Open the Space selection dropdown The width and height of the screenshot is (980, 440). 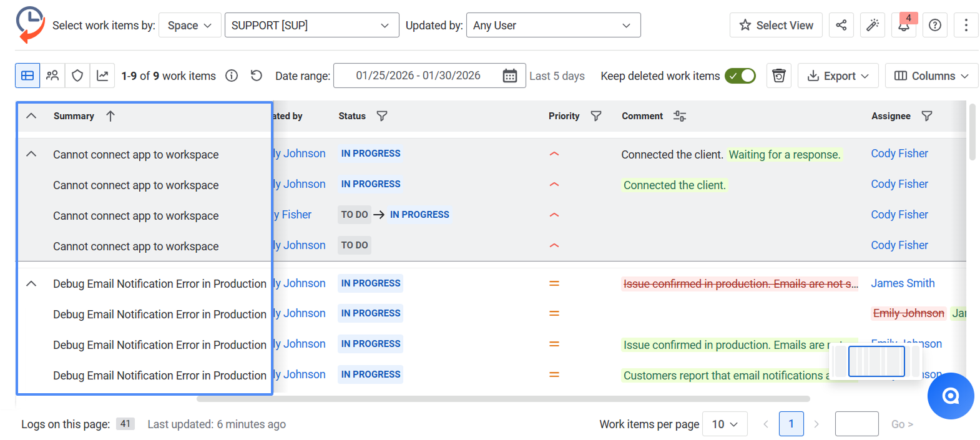coord(190,26)
